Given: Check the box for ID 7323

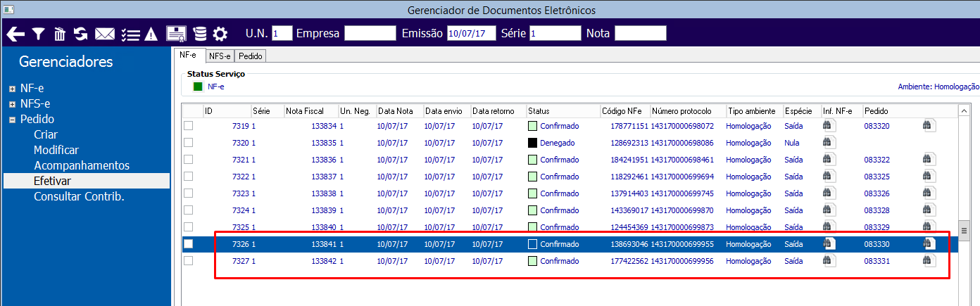Looking at the screenshot, I should [x=188, y=193].
